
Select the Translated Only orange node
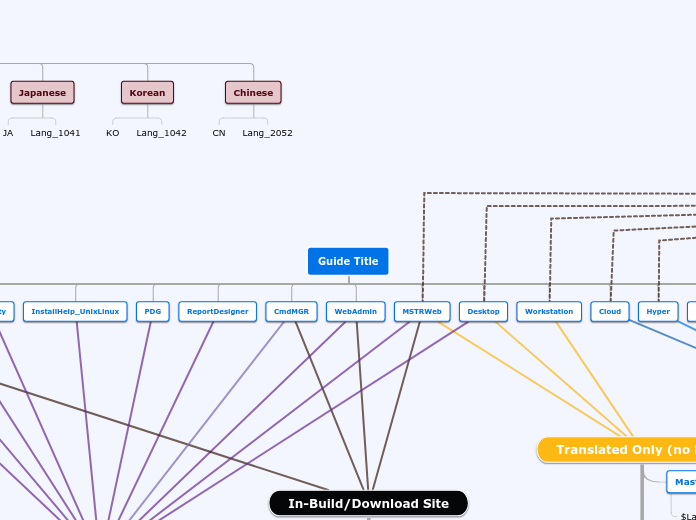pyautogui.click(x=617, y=450)
